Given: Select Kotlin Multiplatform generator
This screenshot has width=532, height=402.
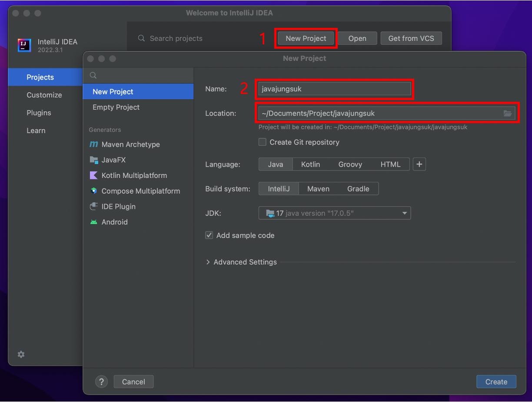Looking at the screenshot, I should [x=138, y=175].
